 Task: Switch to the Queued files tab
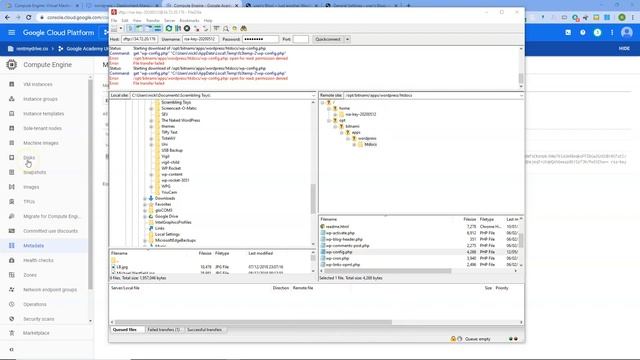[124, 329]
